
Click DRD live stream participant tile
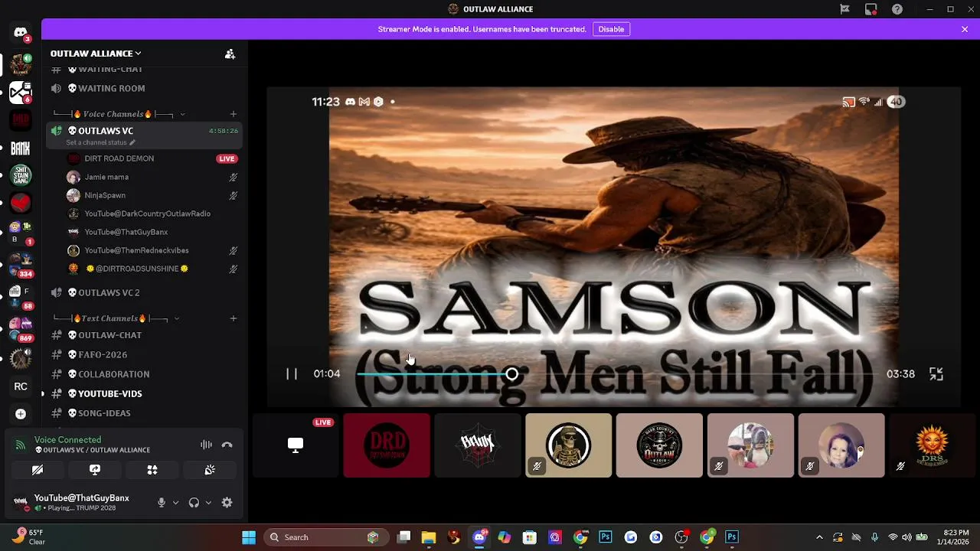point(387,445)
